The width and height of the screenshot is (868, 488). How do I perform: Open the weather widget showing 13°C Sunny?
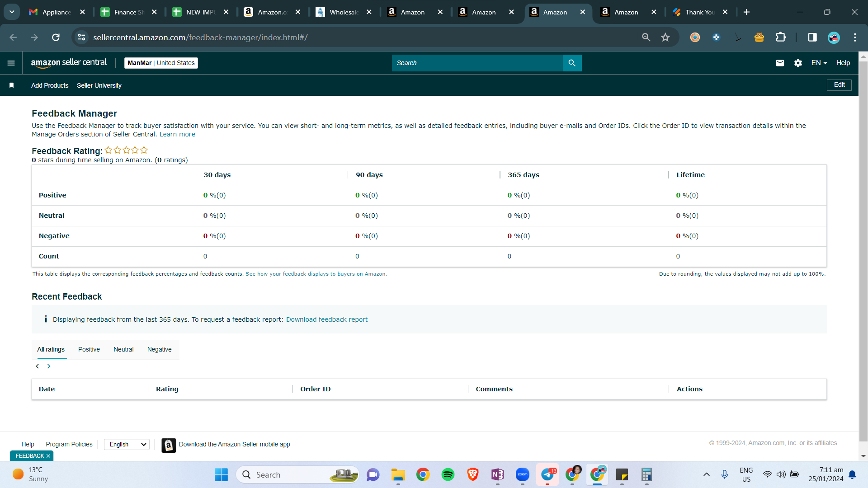[31, 474]
